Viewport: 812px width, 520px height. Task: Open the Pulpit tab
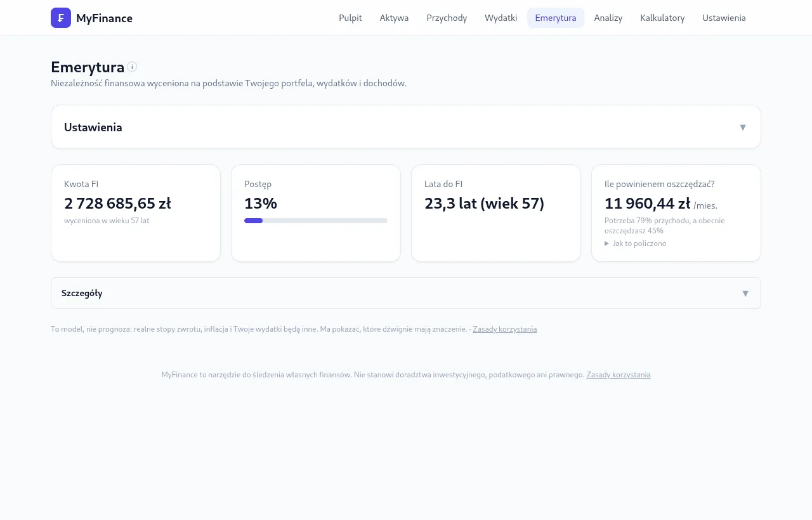click(x=350, y=18)
